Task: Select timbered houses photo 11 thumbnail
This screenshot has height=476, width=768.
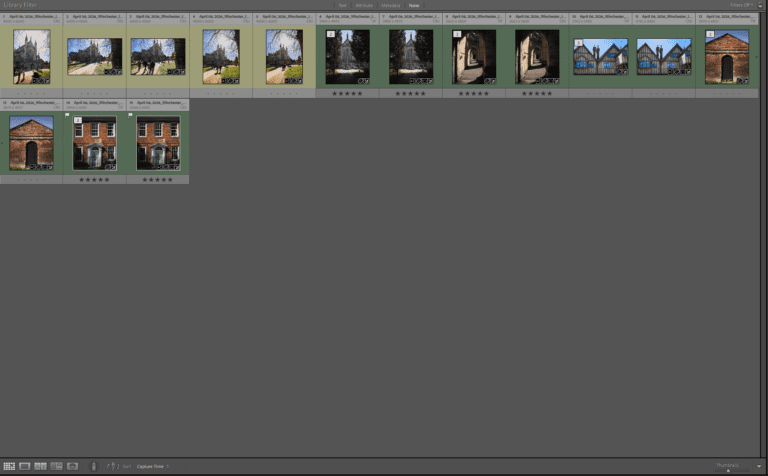Action: click(664, 57)
